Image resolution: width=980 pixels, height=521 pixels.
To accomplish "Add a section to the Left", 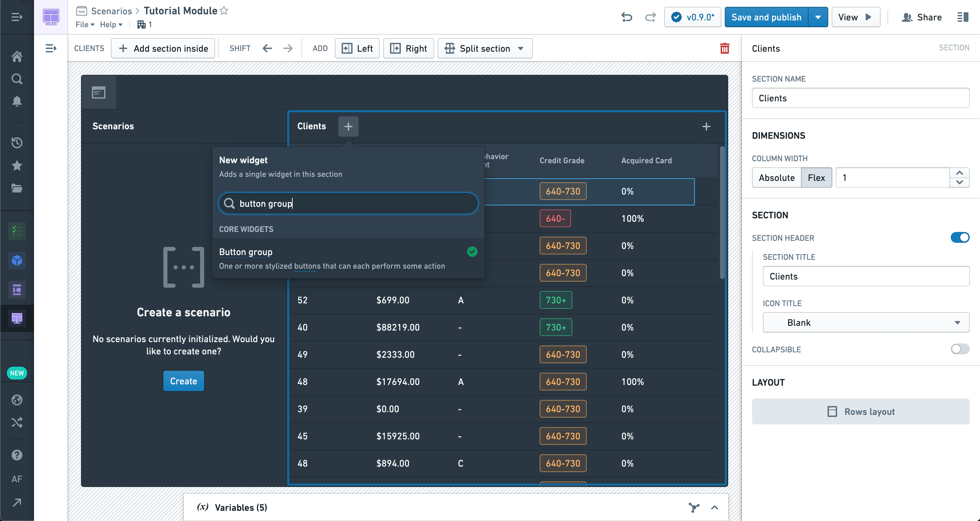I will coord(357,48).
